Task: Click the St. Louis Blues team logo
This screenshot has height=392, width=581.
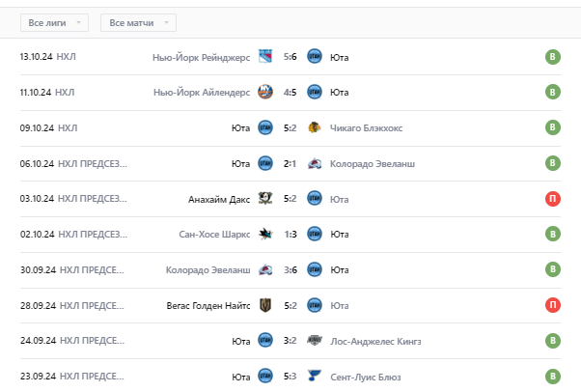Action: click(x=314, y=376)
